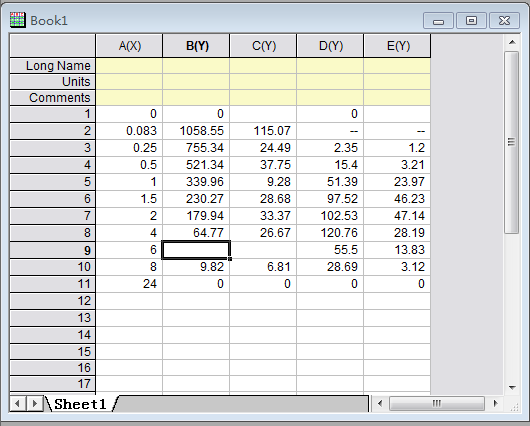
Task: Click the horizontal scrollbar left arrow
Action: click(380, 403)
